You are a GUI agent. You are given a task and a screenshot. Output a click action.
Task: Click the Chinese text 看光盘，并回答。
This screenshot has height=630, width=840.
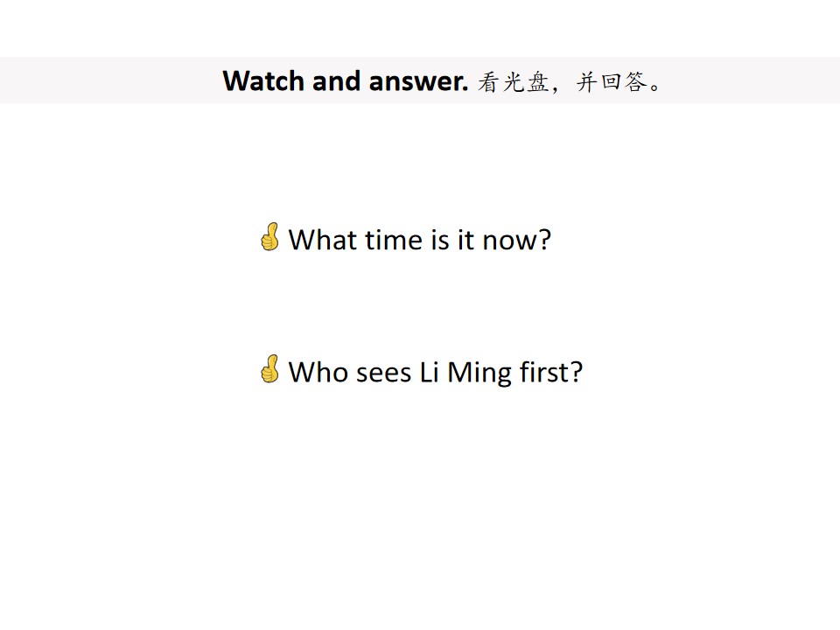(570, 82)
